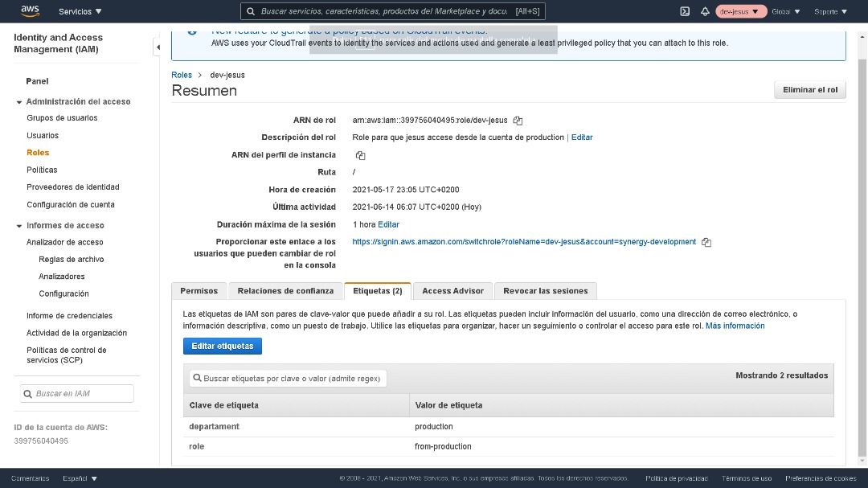Open the Global region dropdown
Image resolution: width=868 pixels, height=488 pixels.
(785, 11)
